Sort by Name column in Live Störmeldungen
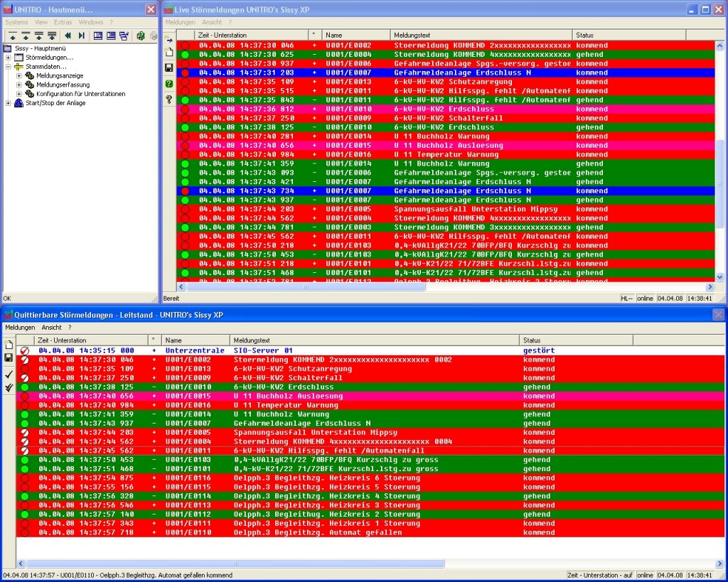 point(356,35)
